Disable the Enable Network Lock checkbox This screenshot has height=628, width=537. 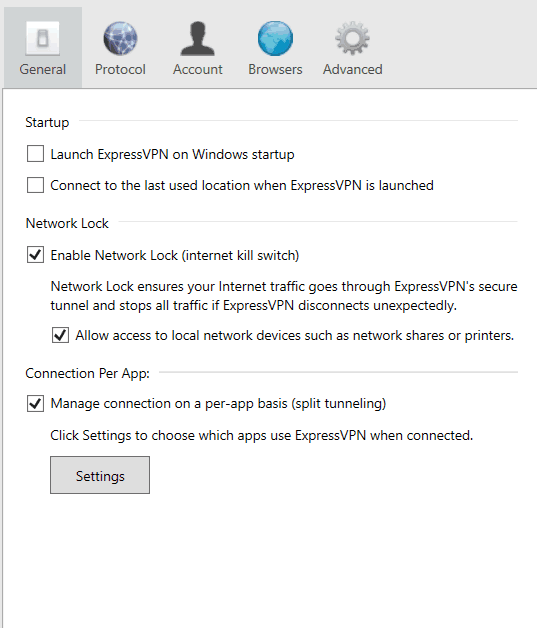click(x=35, y=255)
